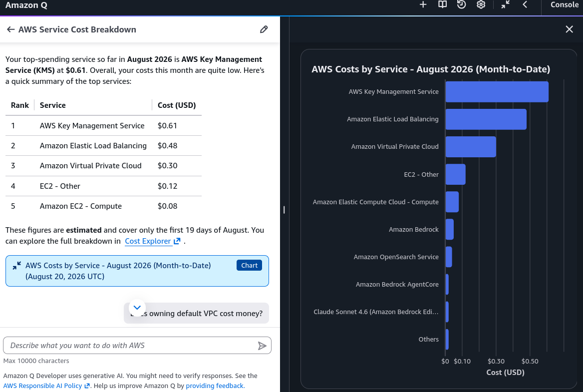583x392 pixels.
Task: Select the default VPC cost suggestion
Action: [196, 313]
